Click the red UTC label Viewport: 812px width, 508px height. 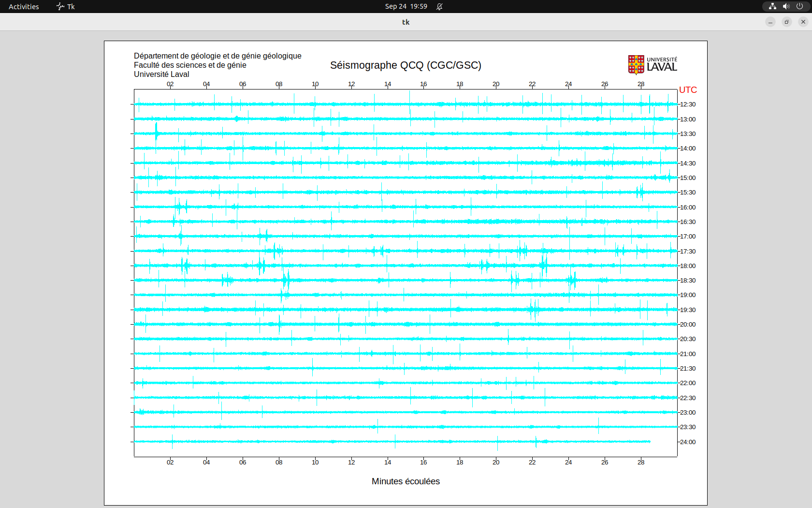pos(688,90)
